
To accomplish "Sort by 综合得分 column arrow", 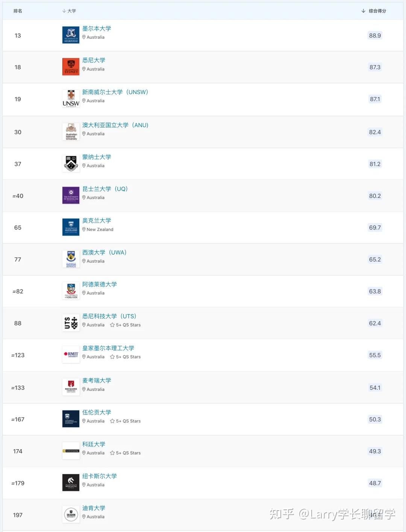I will click(363, 11).
